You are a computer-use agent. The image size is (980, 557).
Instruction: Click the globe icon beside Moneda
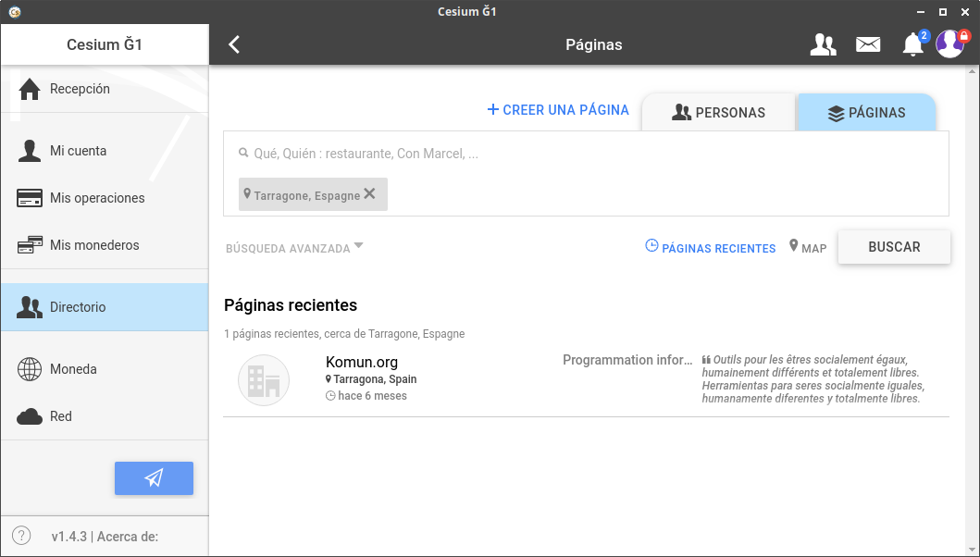point(30,369)
